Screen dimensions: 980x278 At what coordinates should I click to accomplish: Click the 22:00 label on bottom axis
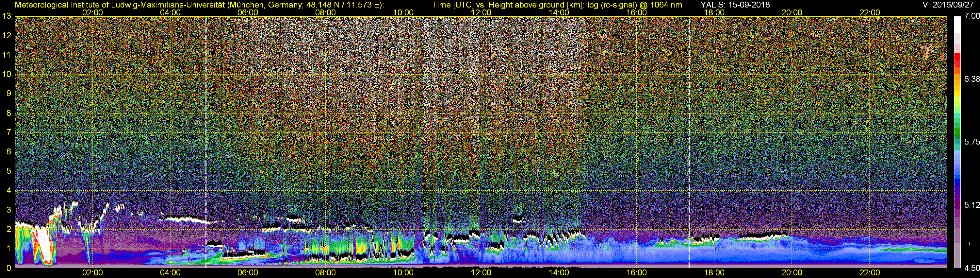(x=870, y=273)
